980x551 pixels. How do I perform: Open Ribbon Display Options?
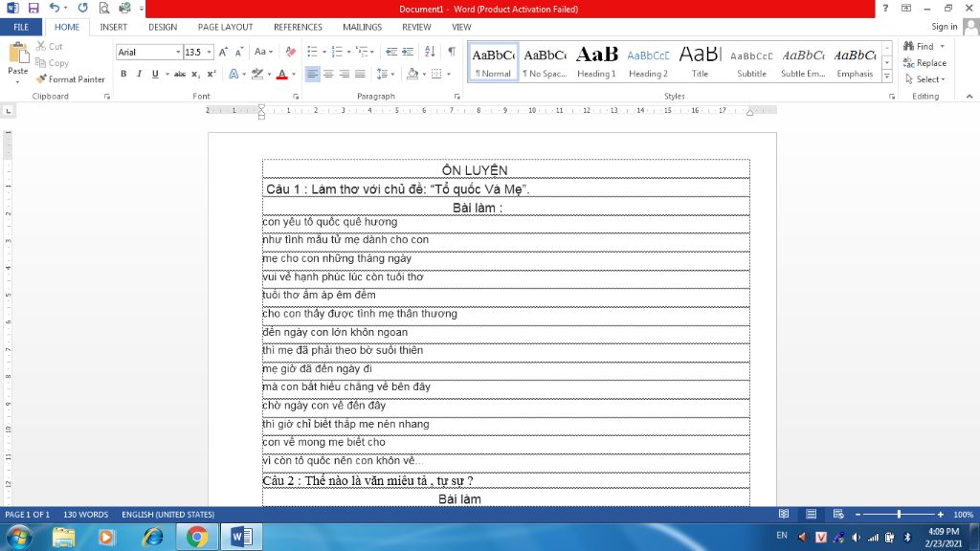pos(906,9)
